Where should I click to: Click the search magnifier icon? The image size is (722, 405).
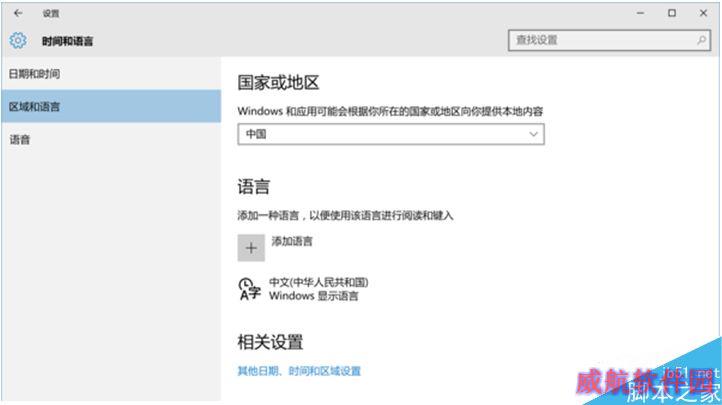(x=701, y=40)
